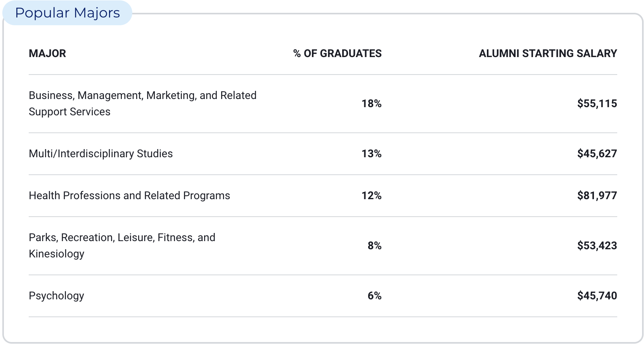Click the $45,740 starting salary
This screenshot has height=344, width=644.
tap(597, 296)
